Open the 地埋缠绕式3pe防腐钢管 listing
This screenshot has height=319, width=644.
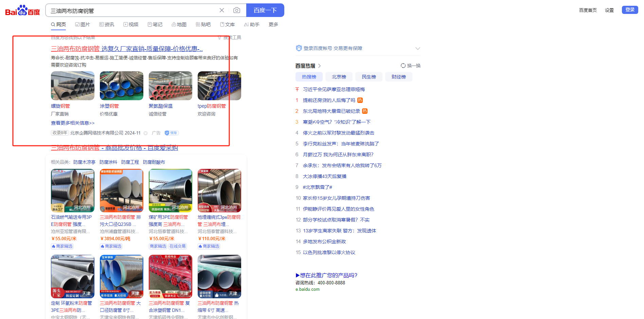(219, 220)
